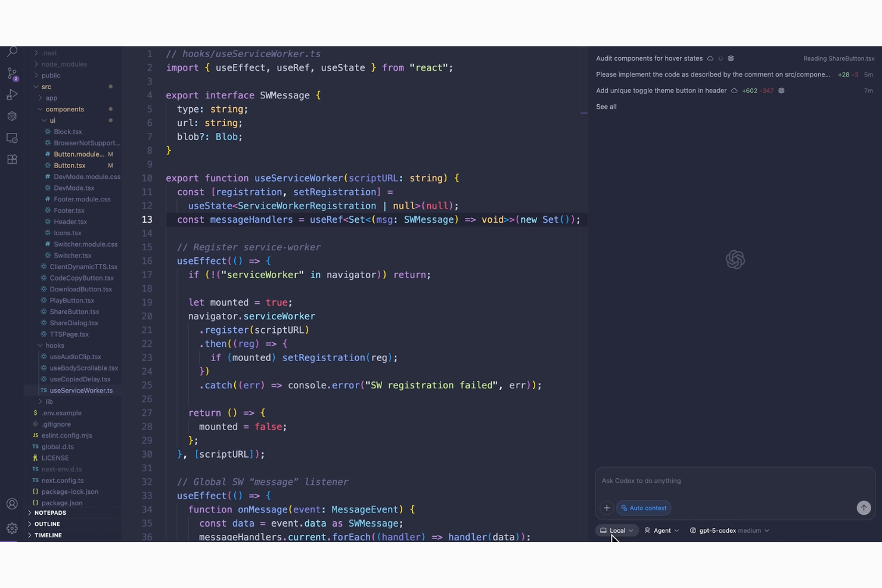Viewport: 882px width, 588px height.
Task: Open eslint.config.mjs file
Action: click(66, 435)
